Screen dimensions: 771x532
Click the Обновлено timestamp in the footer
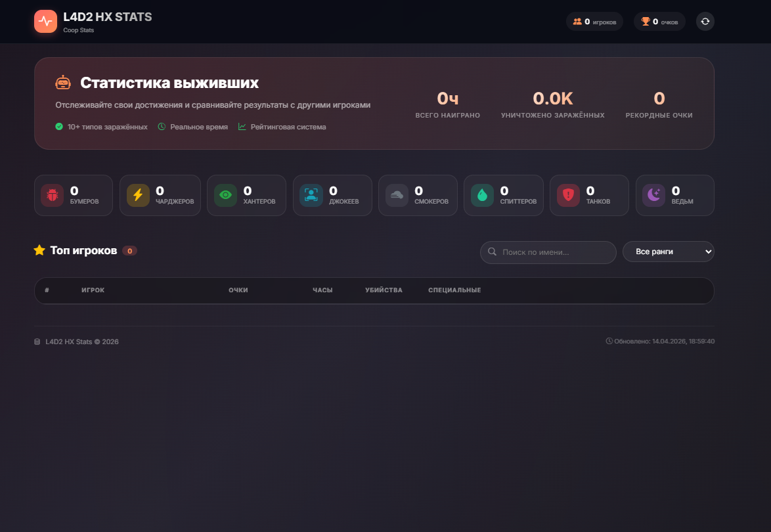665,342
